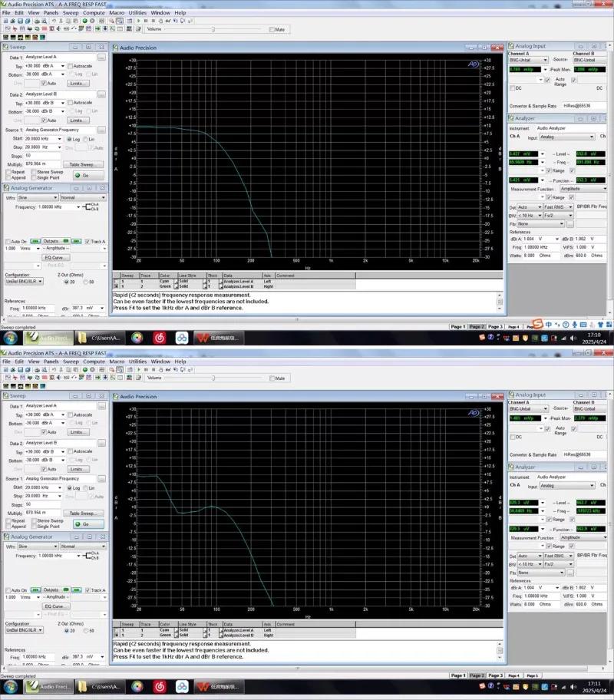614x700 pixels.
Task: Enable Data 1 Autoscale in the upper Sweep panel
Action: 70,66
